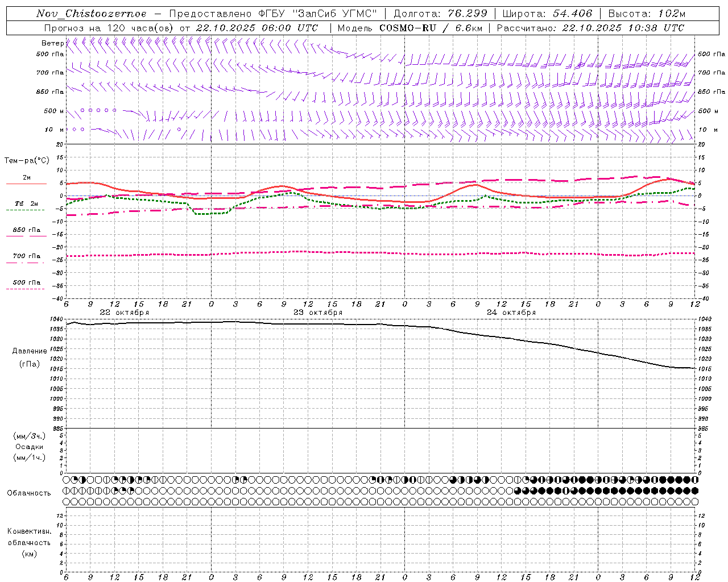This screenshot has width=728, height=582.
Task: Click the solid red legend line under '2м'
Action: [x=26, y=184]
